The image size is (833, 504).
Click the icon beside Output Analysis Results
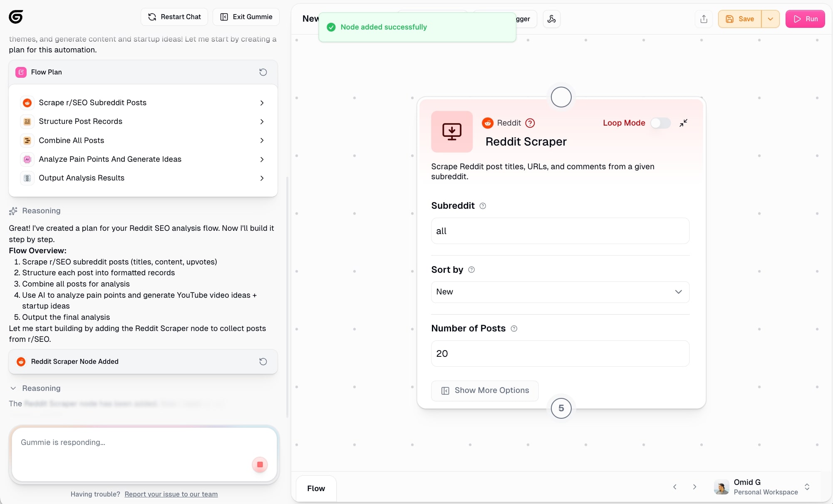(27, 178)
